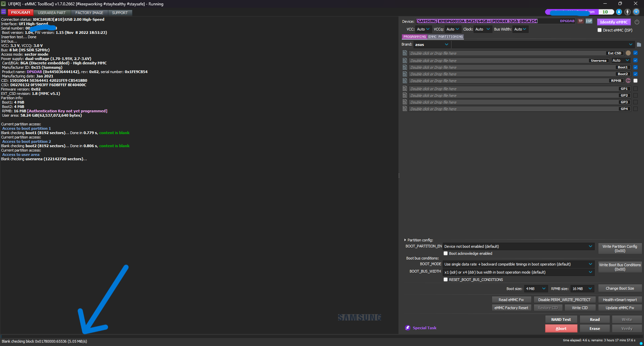
Task: Click file icon for GP3 row
Action: tap(405, 102)
